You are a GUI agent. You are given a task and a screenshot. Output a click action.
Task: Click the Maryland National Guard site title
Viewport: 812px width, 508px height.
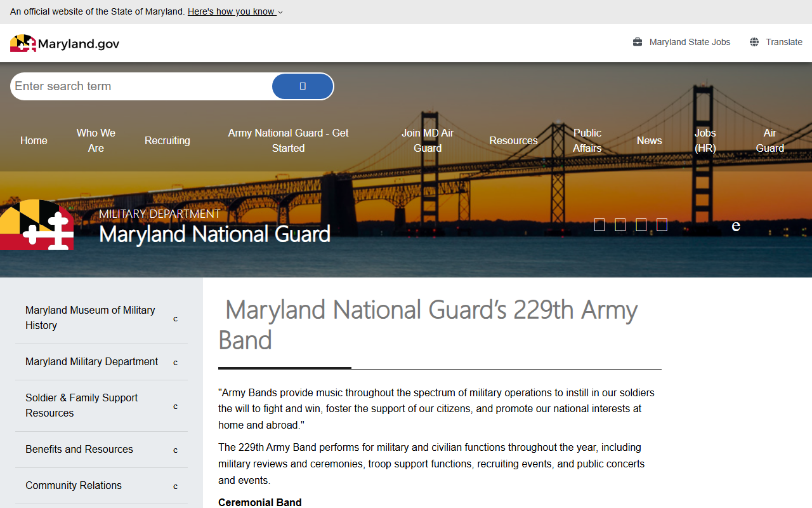click(x=214, y=234)
